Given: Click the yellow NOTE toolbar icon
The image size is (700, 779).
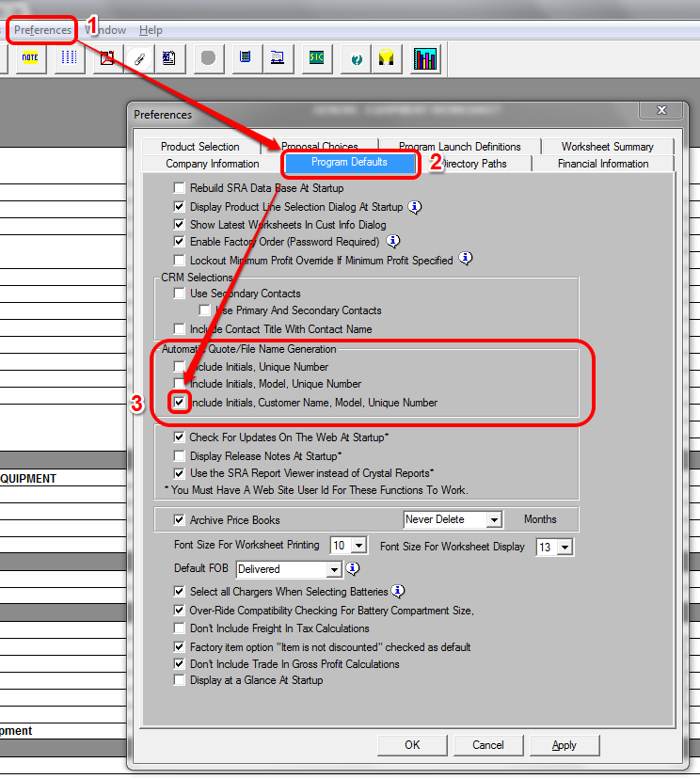Looking at the screenshot, I should pos(30,58).
